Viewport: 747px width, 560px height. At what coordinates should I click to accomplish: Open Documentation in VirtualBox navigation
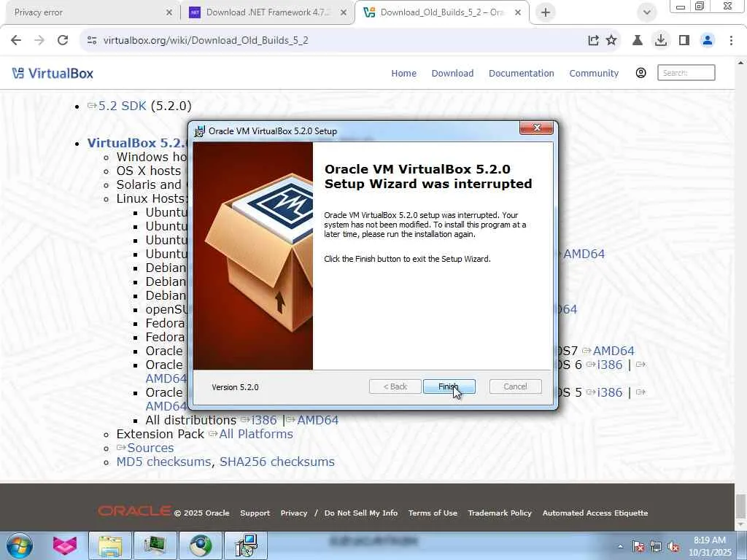click(521, 74)
